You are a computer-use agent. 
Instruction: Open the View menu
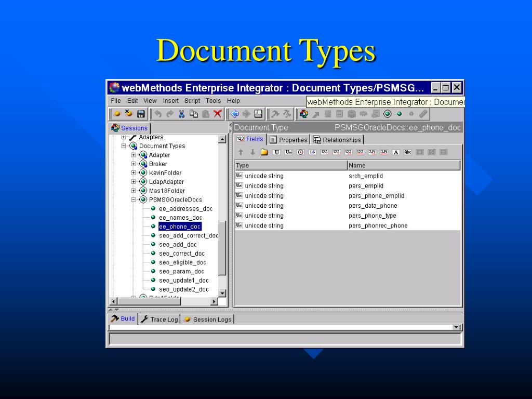click(150, 101)
